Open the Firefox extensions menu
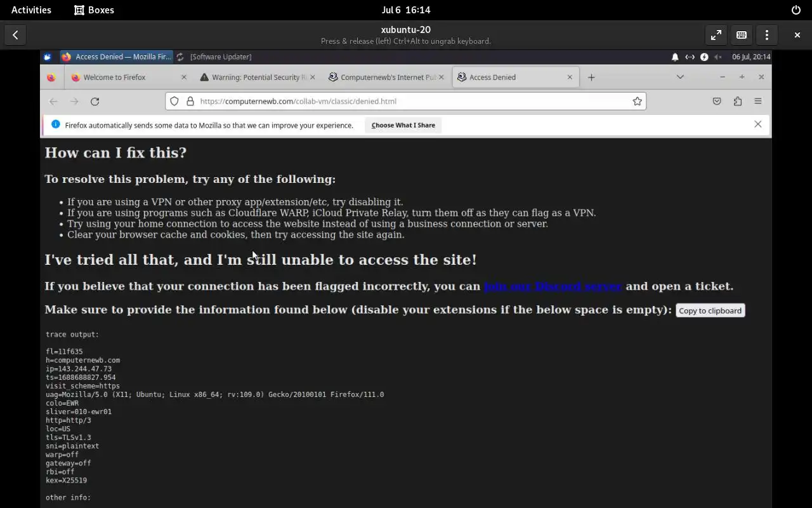Screen dimensions: 812x508 click(737, 101)
